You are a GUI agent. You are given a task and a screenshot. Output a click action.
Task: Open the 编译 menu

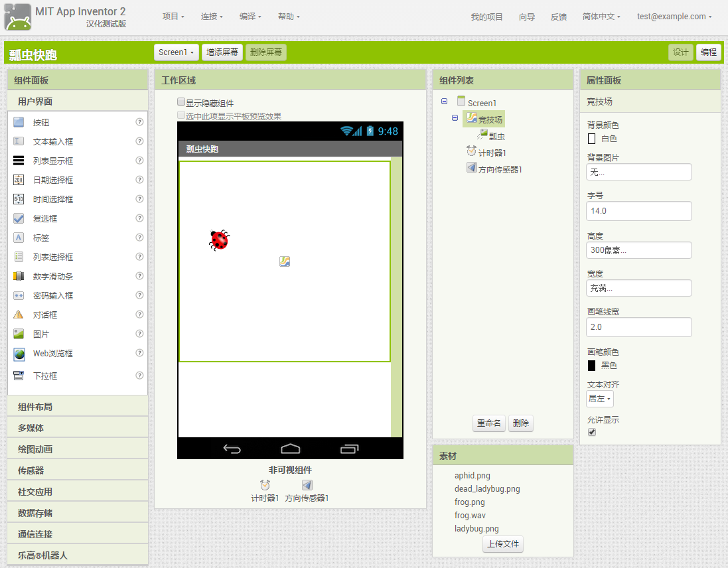click(250, 17)
